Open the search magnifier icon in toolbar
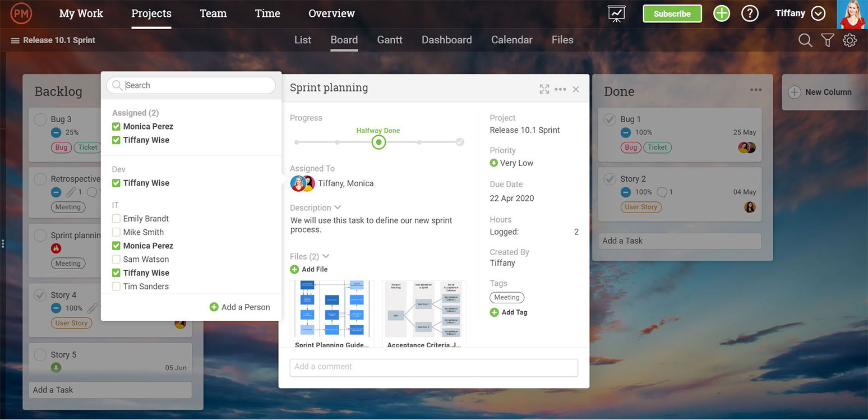This screenshot has width=868, height=420. 805,40
